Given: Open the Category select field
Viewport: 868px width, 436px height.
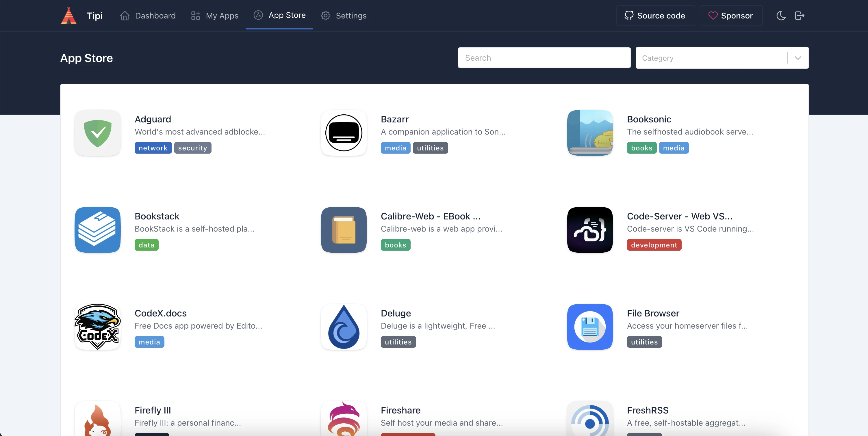Looking at the screenshot, I should [x=711, y=58].
